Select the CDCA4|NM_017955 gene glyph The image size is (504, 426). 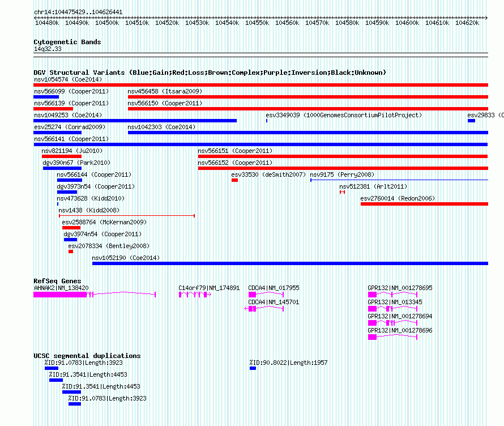pos(266,295)
